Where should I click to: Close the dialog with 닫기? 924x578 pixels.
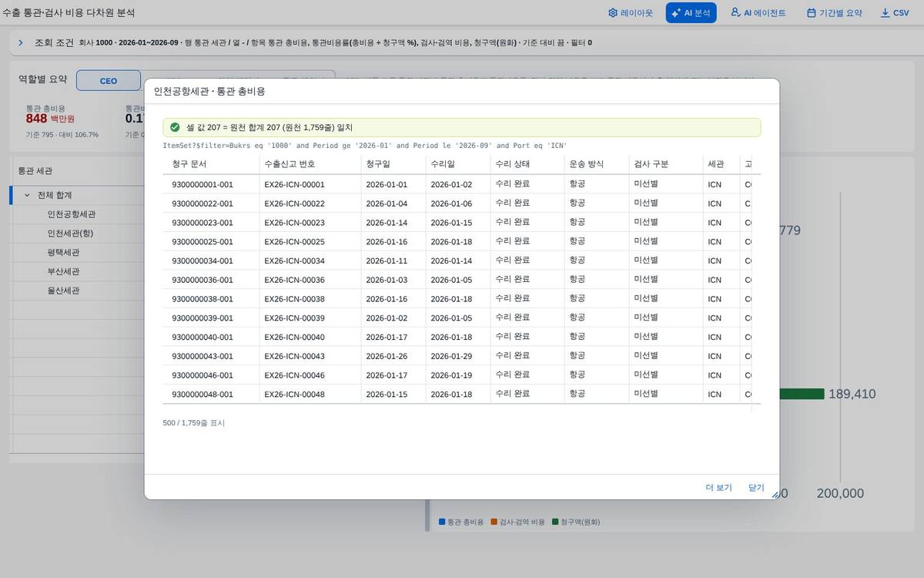point(756,488)
